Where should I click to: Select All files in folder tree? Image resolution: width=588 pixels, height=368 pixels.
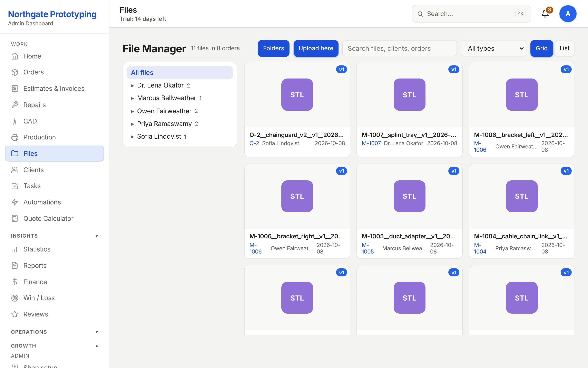click(x=179, y=73)
